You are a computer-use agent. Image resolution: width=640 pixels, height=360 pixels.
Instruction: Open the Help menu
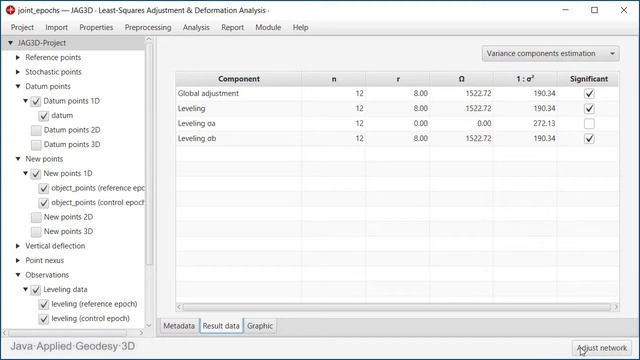300,27
